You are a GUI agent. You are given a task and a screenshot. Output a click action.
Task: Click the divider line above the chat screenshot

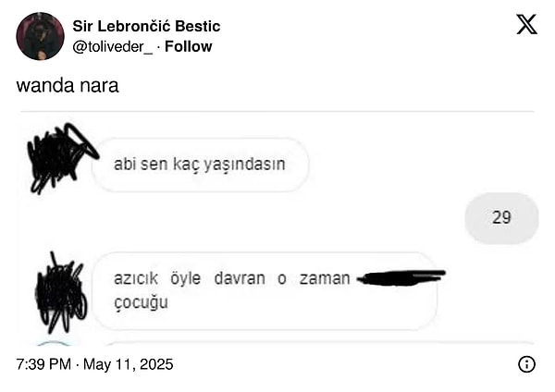(x=277, y=112)
